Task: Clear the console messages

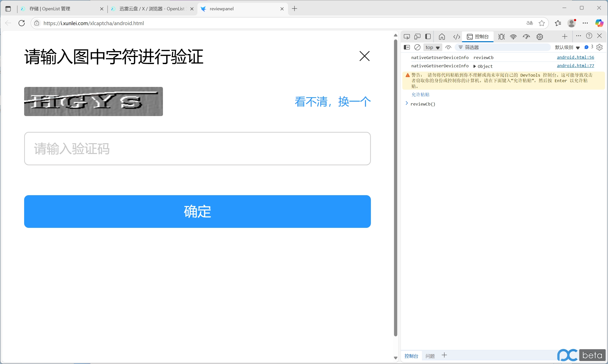Action: point(417,47)
